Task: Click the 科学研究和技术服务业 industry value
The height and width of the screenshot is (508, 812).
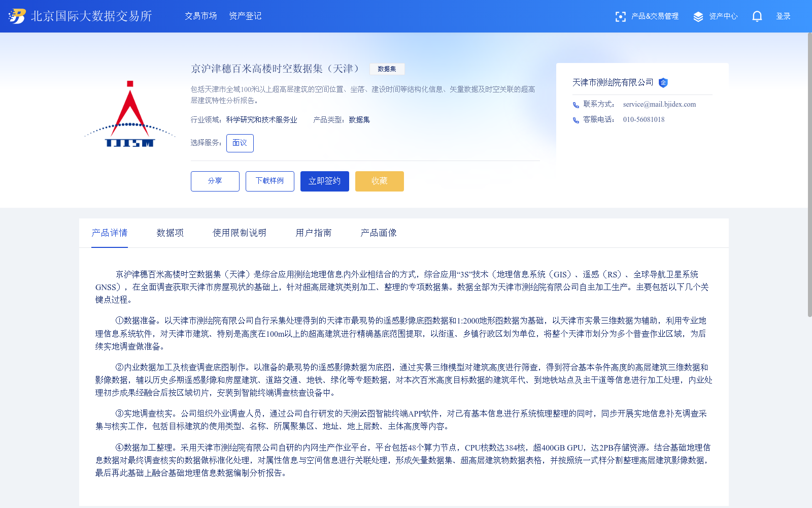Action: [262, 120]
